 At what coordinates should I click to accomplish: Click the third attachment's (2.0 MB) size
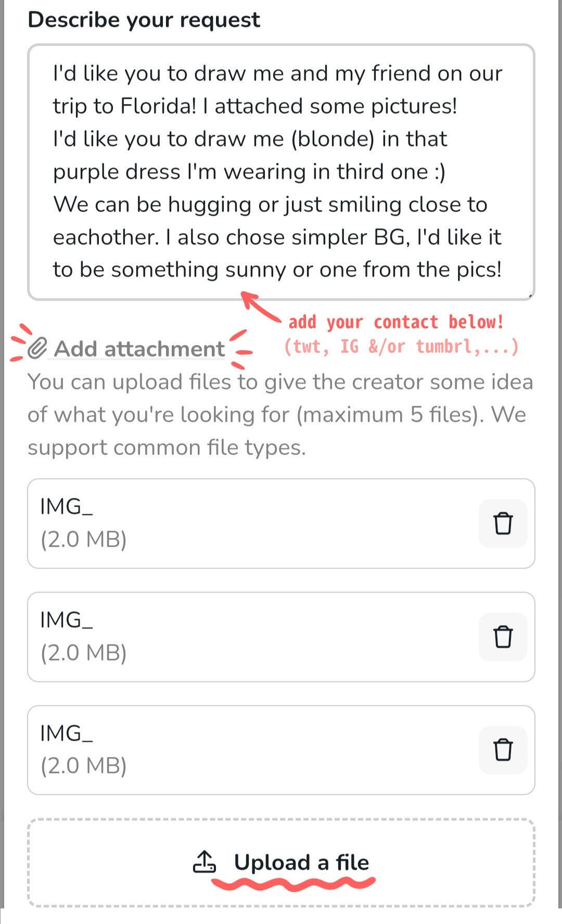pos(84,766)
